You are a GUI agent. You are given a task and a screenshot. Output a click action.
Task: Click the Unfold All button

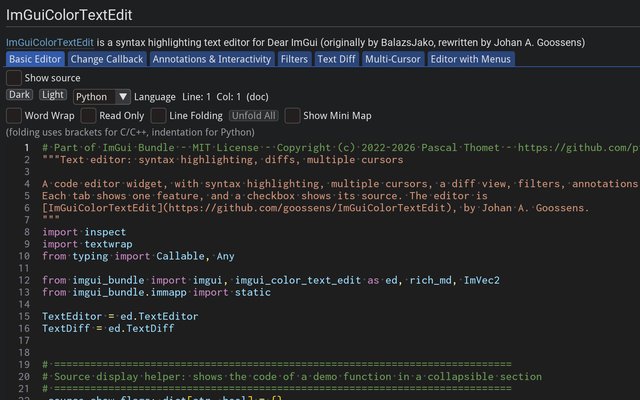253,116
